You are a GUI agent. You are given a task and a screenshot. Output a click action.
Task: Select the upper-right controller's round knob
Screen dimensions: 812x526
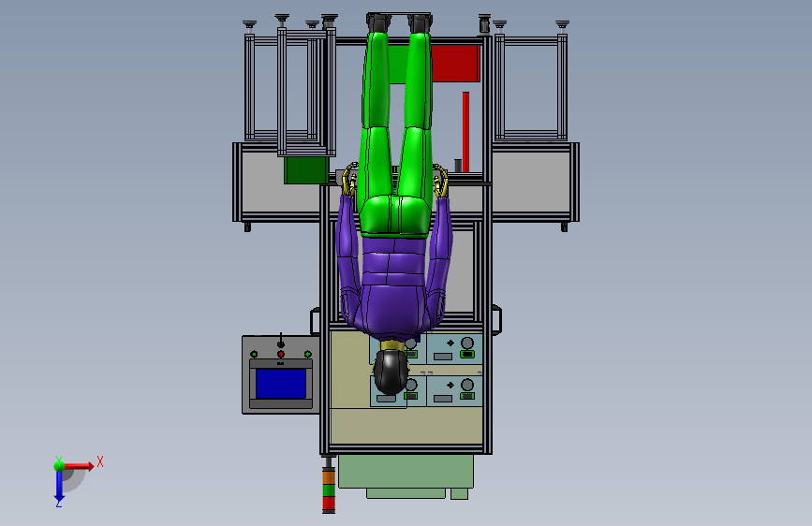[x=467, y=343]
